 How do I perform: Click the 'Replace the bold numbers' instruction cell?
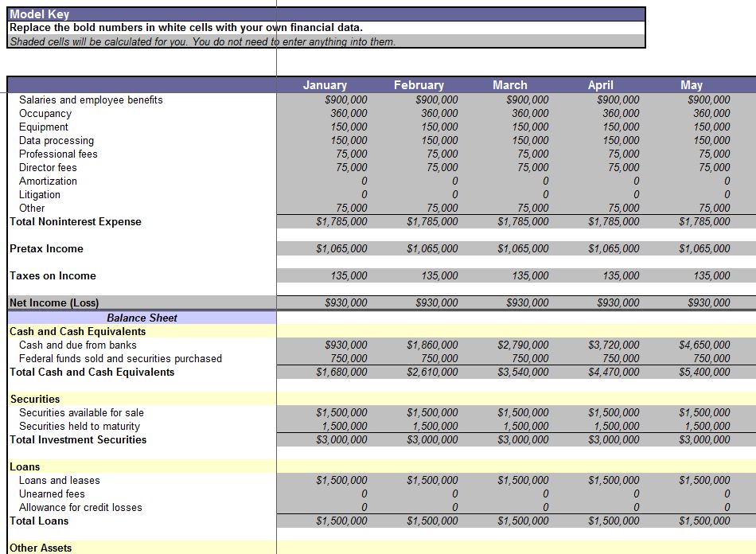[326, 28]
